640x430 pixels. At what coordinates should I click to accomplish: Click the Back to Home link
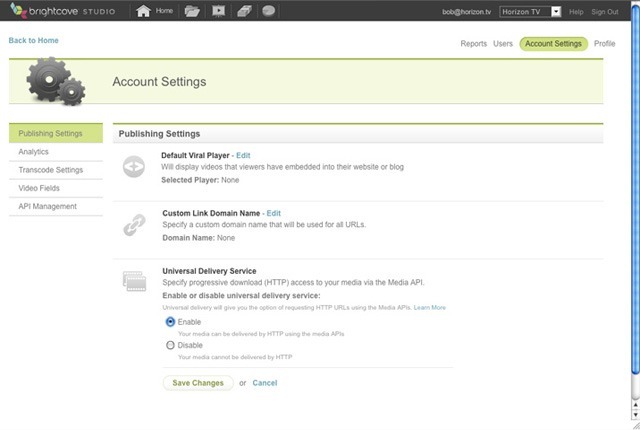click(33, 40)
